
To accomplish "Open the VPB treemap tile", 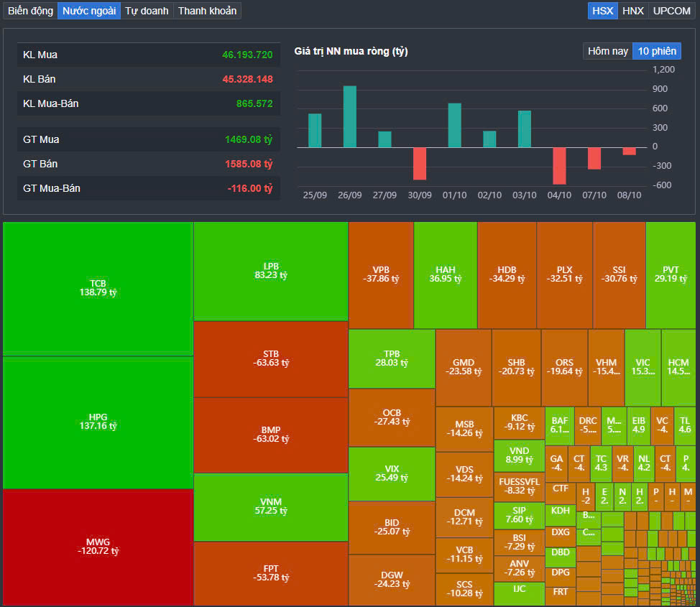I will tap(381, 274).
